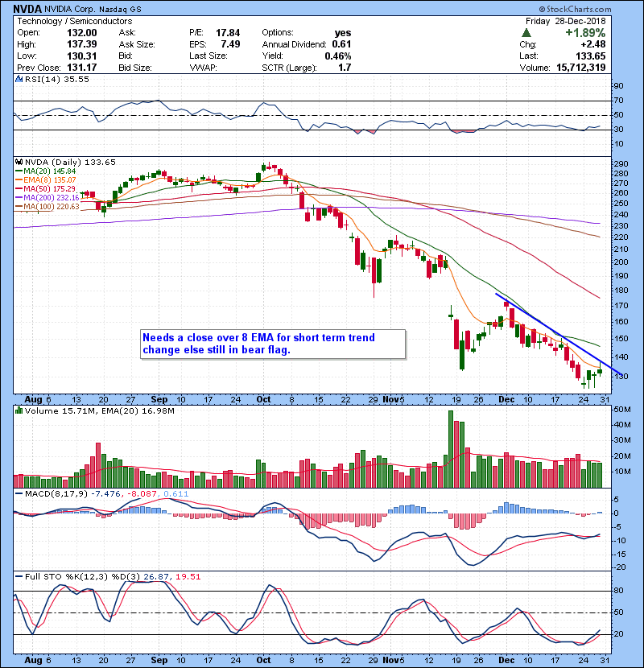This screenshot has height=668, width=644.
Task: Click the EPS value 7.49
Action: pos(230,44)
